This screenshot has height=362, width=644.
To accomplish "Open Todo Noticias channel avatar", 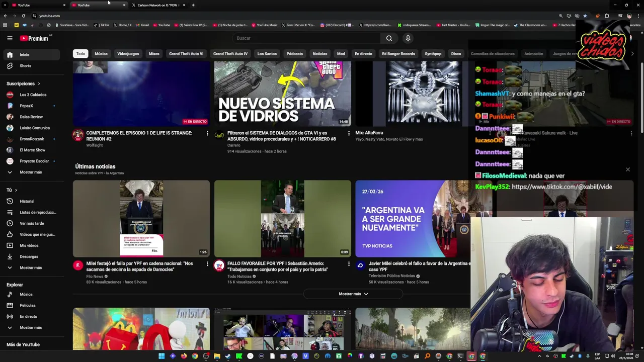I will click(x=219, y=265).
